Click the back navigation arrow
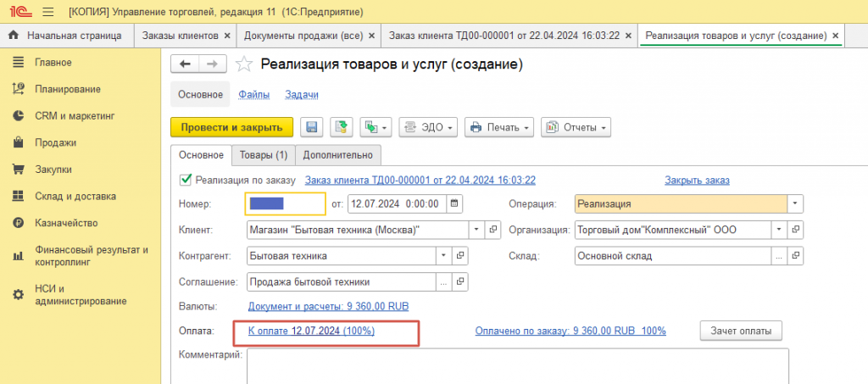The width and height of the screenshot is (868, 384). pyautogui.click(x=185, y=64)
